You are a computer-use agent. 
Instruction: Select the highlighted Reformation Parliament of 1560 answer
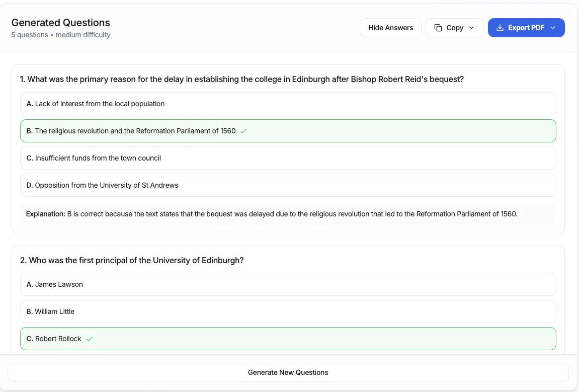pos(288,131)
